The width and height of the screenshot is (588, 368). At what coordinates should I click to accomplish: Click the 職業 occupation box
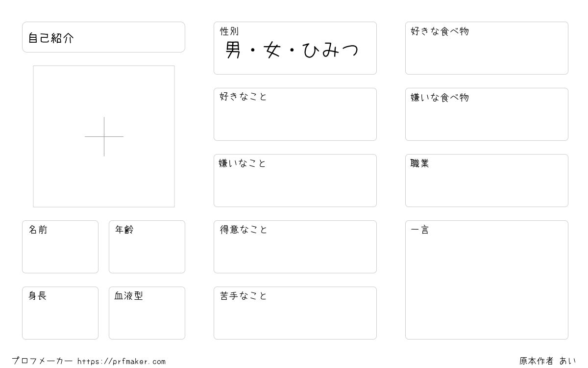tap(487, 181)
